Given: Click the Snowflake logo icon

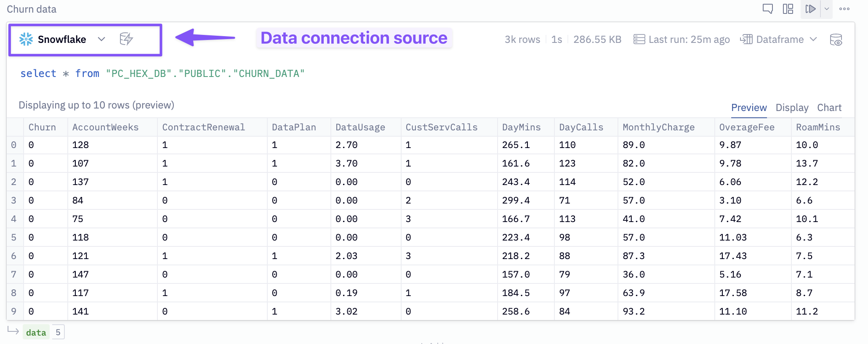Looking at the screenshot, I should pyautogui.click(x=26, y=39).
